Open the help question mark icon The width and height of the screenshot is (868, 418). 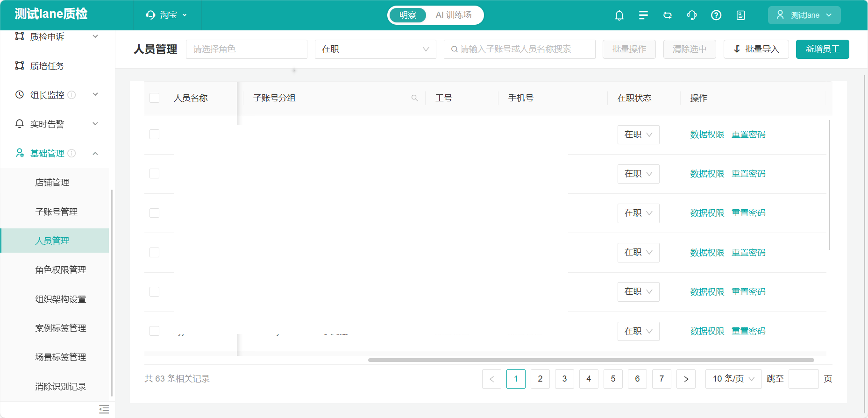pyautogui.click(x=716, y=15)
